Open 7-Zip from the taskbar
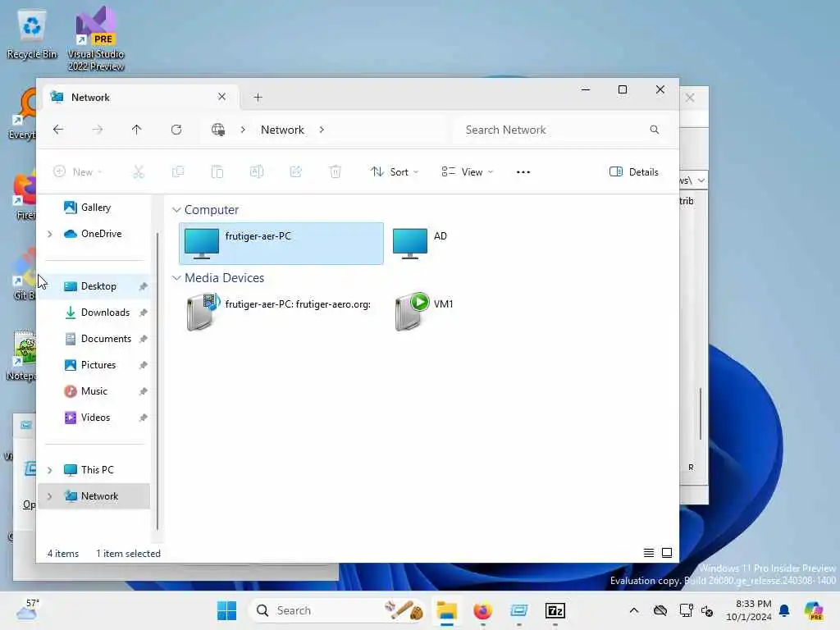 pyautogui.click(x=555, y=610)
